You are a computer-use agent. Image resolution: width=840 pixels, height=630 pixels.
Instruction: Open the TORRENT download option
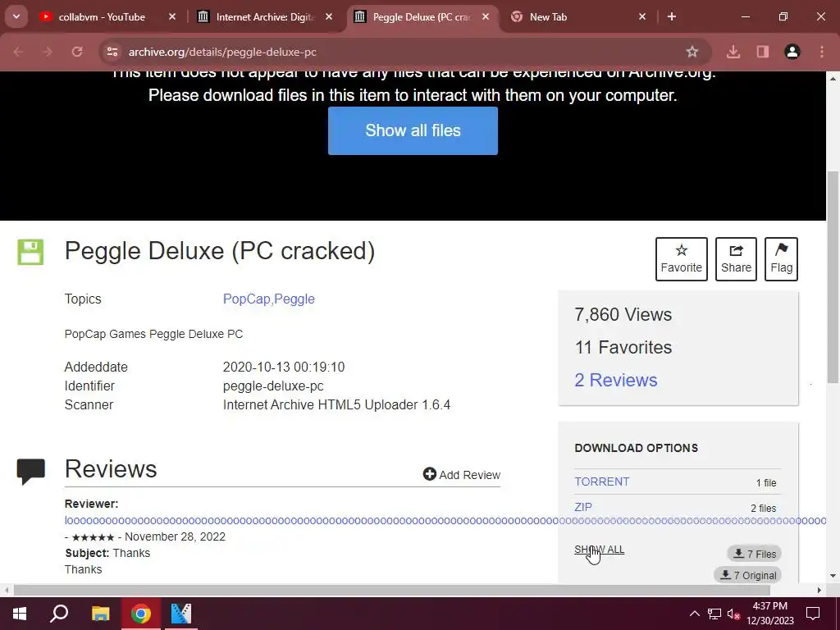(x=601, y=482)
